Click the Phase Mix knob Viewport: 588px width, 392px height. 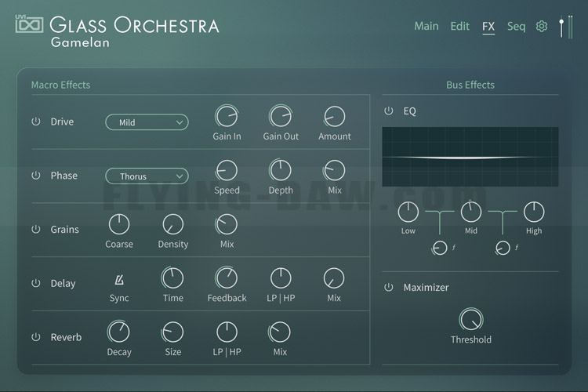click(x=335, y=170)
